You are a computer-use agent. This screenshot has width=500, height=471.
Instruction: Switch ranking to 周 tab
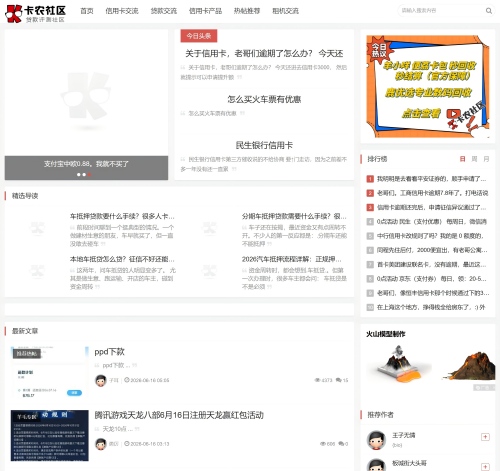[x=474, y=159]
